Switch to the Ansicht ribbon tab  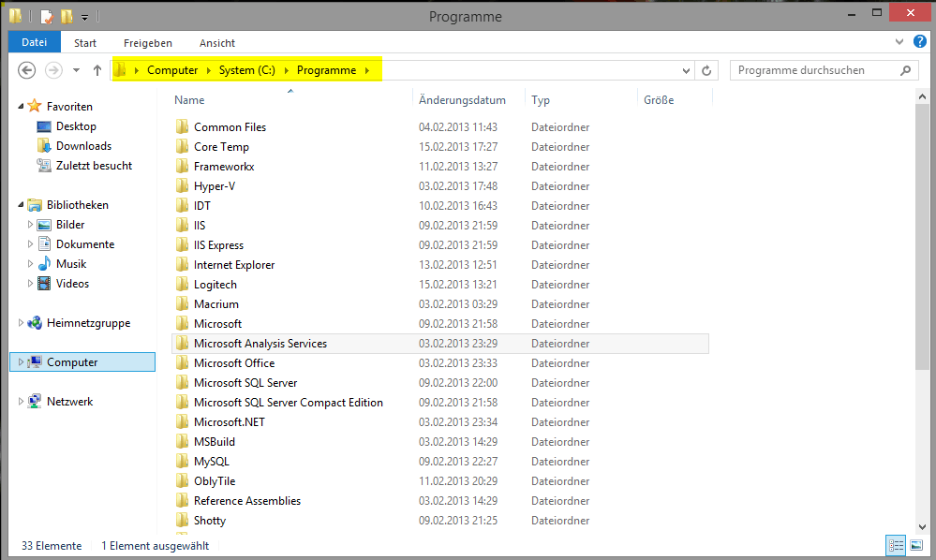tap(216, 42)
